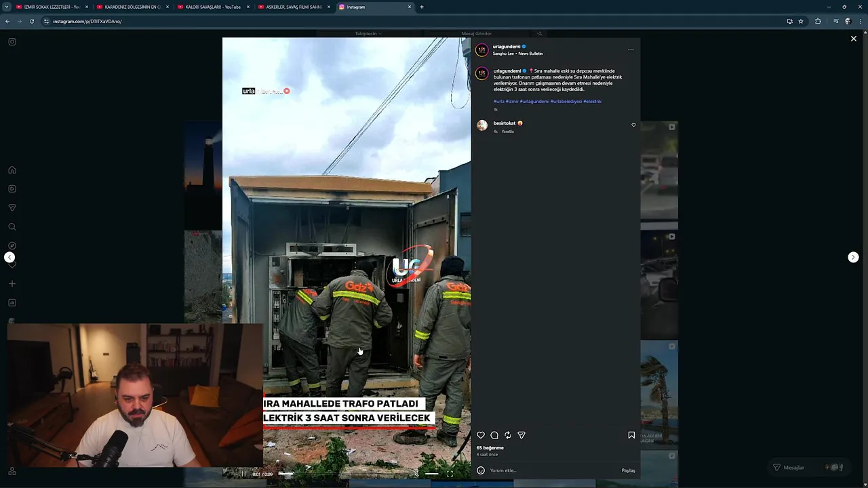The width and height of the screenshot is (868, 488).
Task: Create new post plus icon
Action: click(x=12, y=284)
